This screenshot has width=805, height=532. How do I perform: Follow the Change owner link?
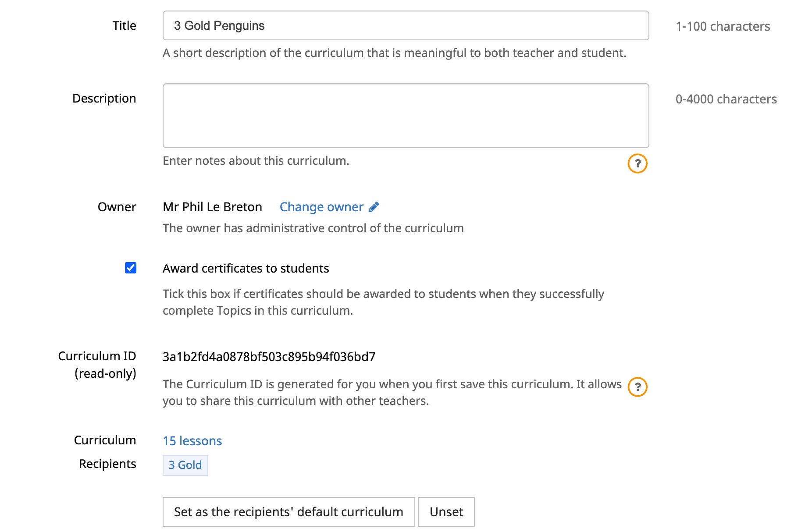(x=321, y=207)
